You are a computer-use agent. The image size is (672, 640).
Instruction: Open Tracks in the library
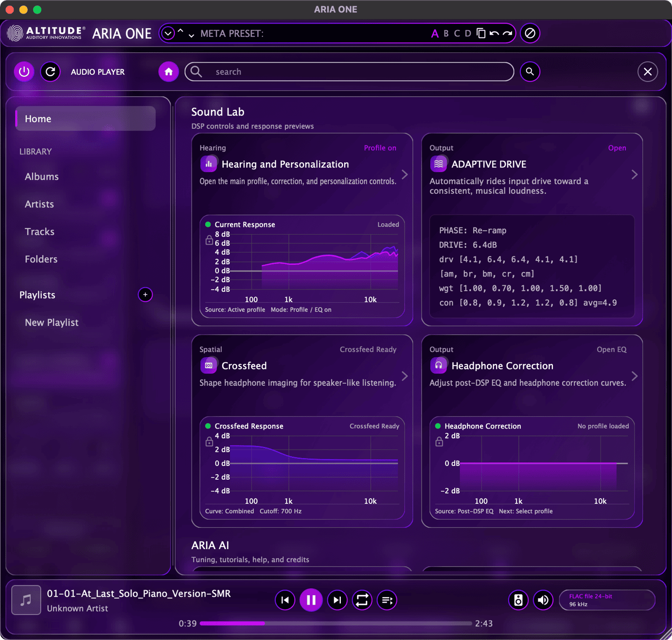(39, 232)
